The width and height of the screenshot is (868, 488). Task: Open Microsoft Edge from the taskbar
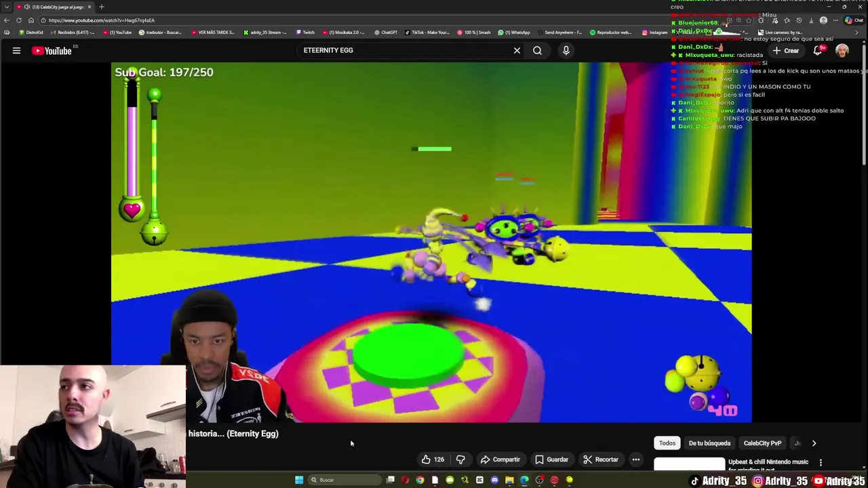(x=524, y=480)
